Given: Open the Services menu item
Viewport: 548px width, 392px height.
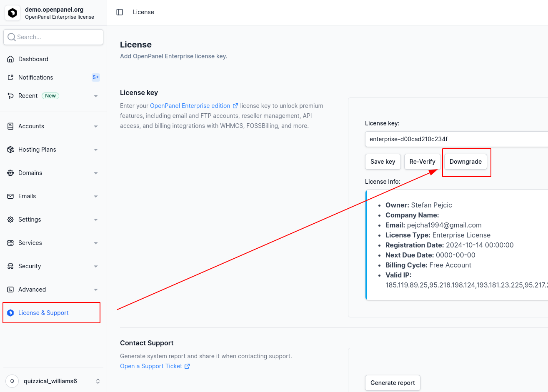Looking at the screenshot, I should click(x=30, y=243).
